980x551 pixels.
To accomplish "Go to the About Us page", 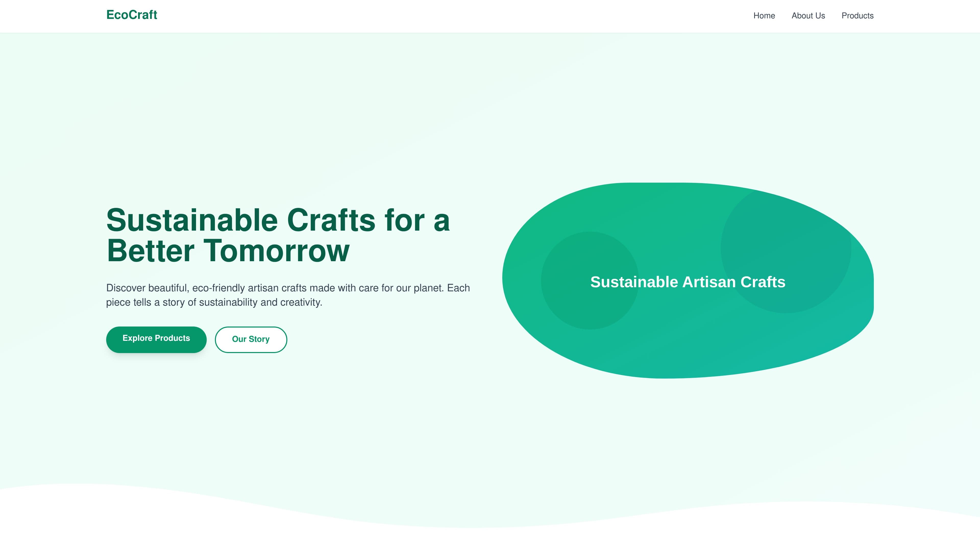I will (808, 16).
